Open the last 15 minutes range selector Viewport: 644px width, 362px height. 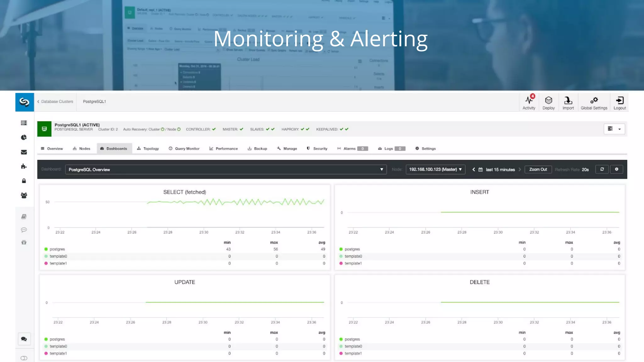click(x=500, y=169)
